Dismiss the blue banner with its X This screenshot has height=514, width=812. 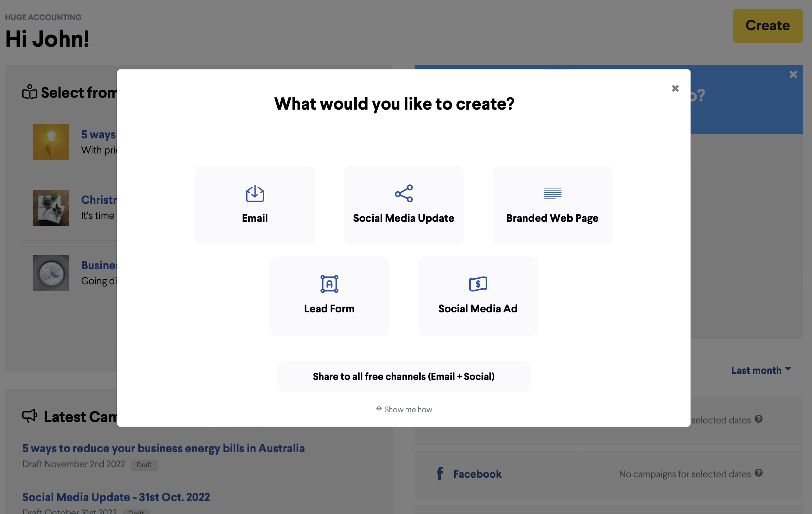[793, 74]
